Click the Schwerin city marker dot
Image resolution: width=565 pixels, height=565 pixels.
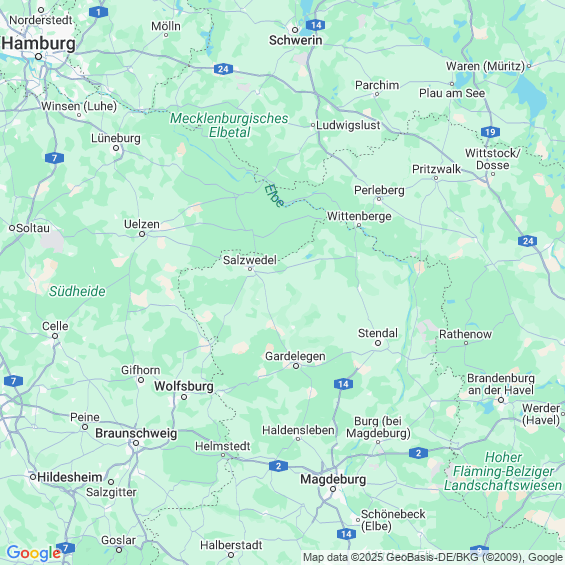point(295,30)
